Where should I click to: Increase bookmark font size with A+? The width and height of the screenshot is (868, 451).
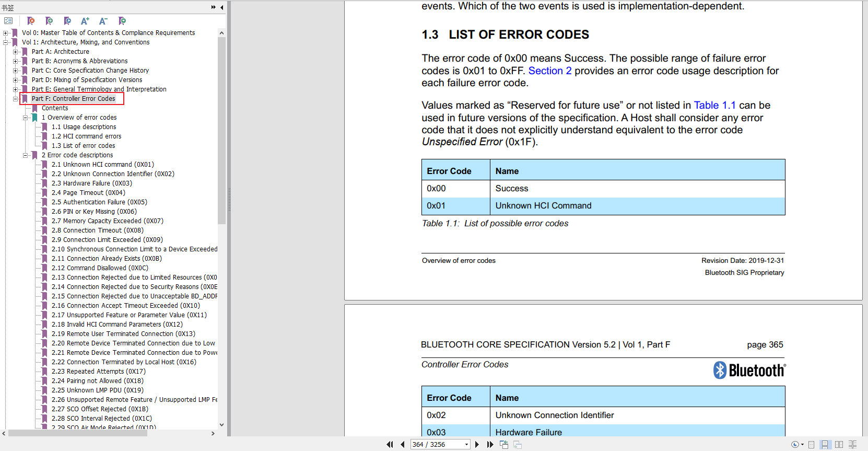click(x=85, y=21)
